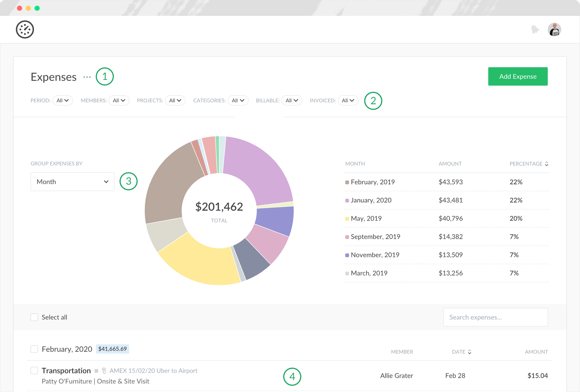Open the user profile avatar
The height and width of the screenshot is (392, 580).
(554, 29)
